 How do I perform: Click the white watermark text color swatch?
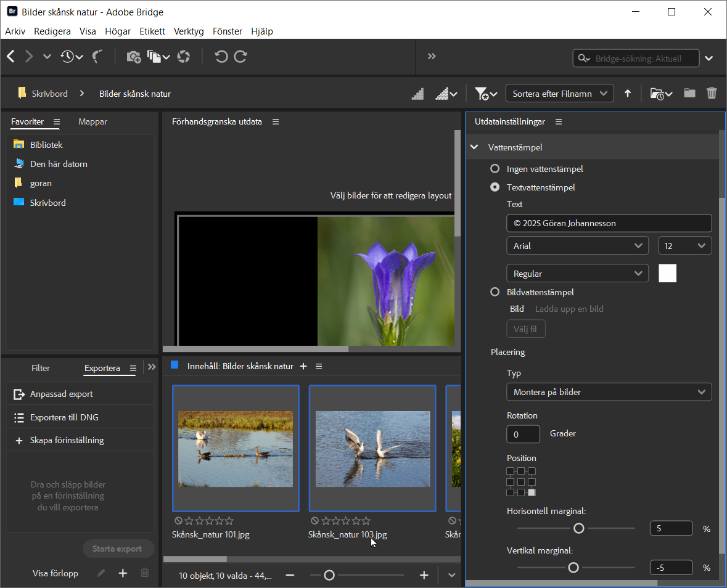coord(667,273)
